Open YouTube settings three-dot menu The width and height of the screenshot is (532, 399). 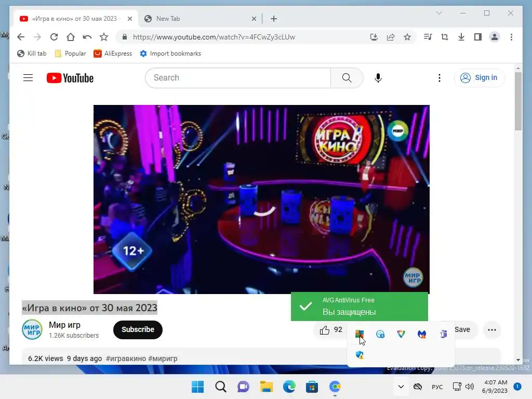point(440,78)
